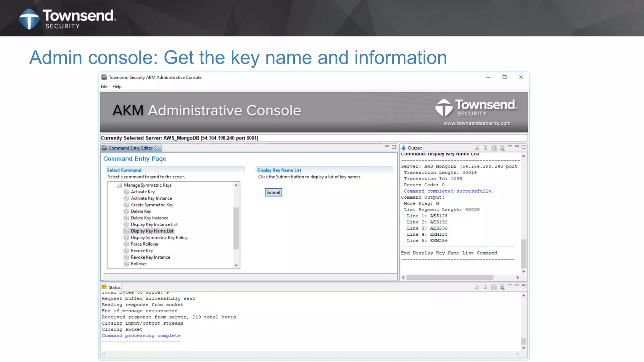This screenshot has width=644, height=362.
Task: Click gear icon beside Create Symmetric Key
Action: (126, 205)
